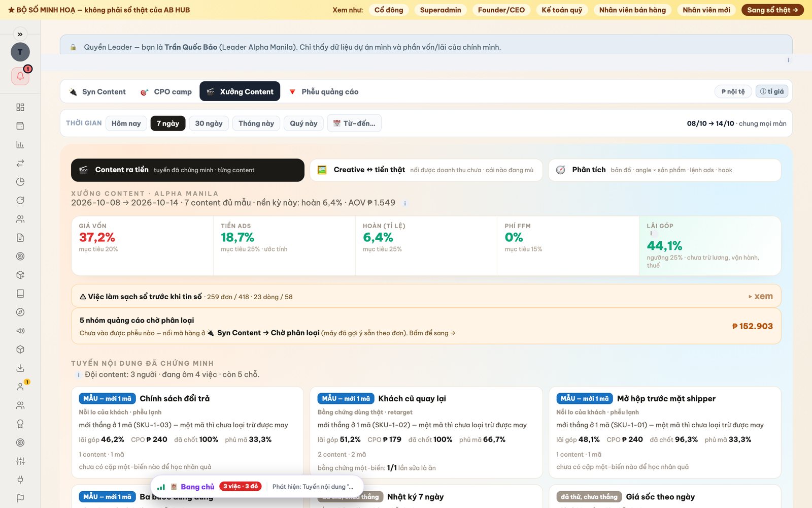
Task: Open the "Mở hộp trước mặt shipper" card
Action: pos(665,432)
